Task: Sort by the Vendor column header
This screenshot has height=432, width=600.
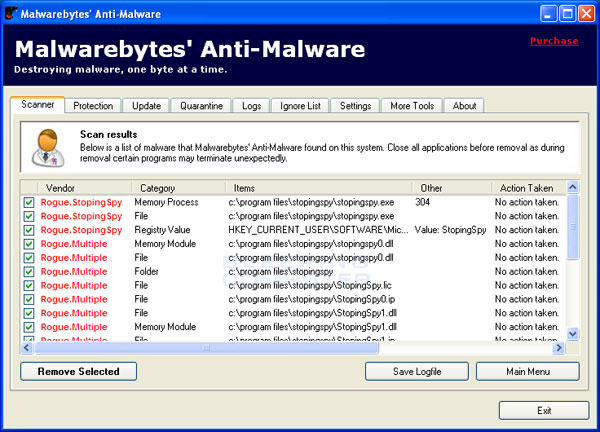Action: coord(84,188)
